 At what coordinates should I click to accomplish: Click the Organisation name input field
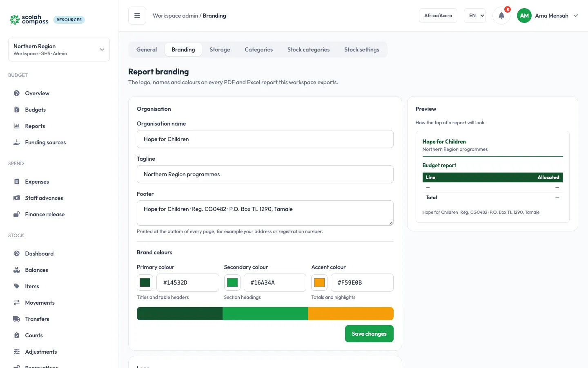point(265,139)
